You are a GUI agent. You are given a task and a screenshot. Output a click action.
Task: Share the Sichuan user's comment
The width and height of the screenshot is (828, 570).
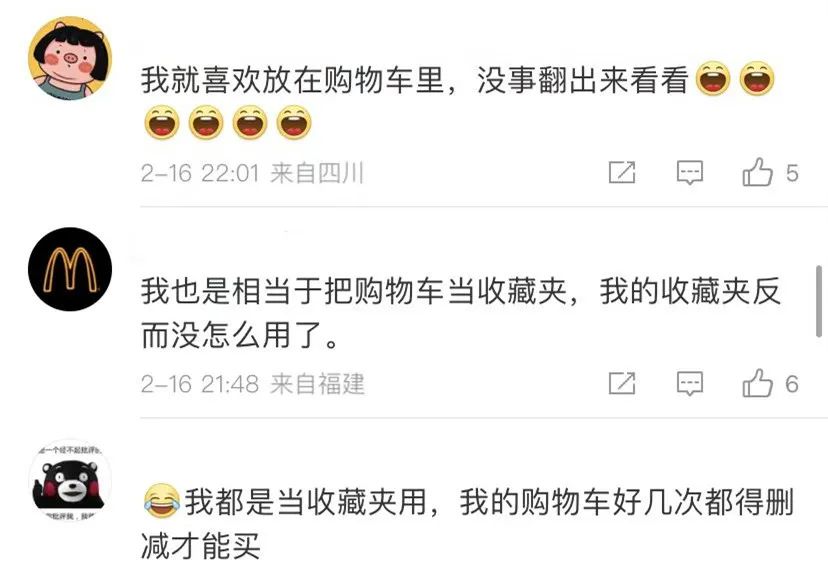tap(622, 172)
